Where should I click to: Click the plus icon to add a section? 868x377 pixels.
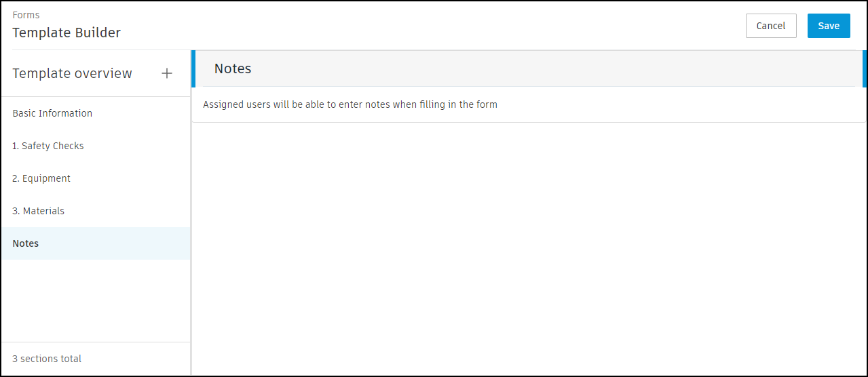[167, 73]
